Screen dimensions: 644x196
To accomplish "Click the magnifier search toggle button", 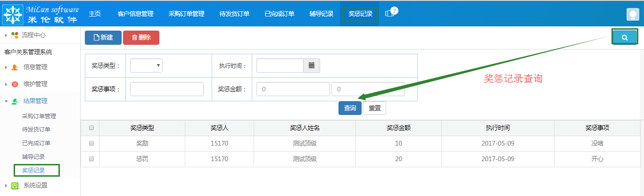I will click(624, 38).
